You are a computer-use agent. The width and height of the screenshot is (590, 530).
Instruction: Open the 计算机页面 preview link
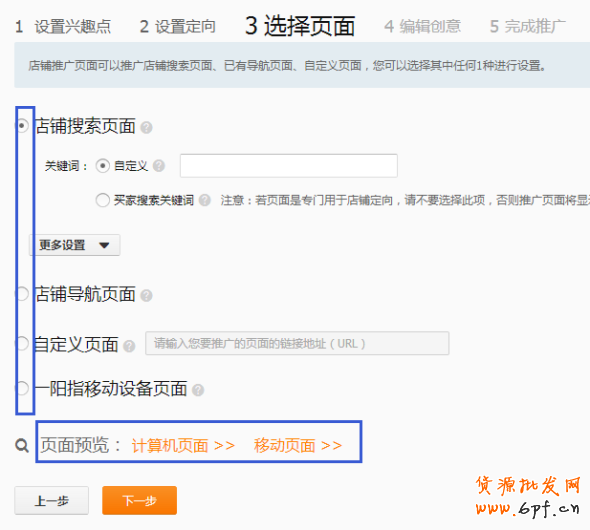(x=183, y=446)
